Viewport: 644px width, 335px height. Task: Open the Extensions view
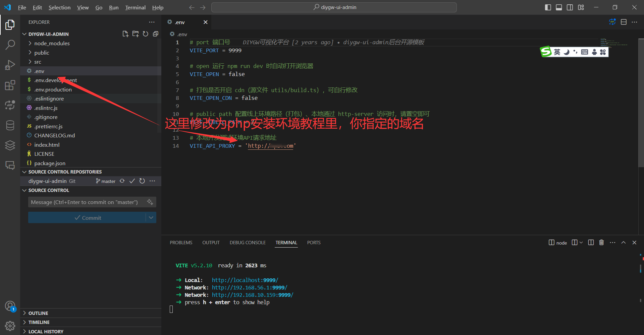pyautogui.click(x=10, y=85)
